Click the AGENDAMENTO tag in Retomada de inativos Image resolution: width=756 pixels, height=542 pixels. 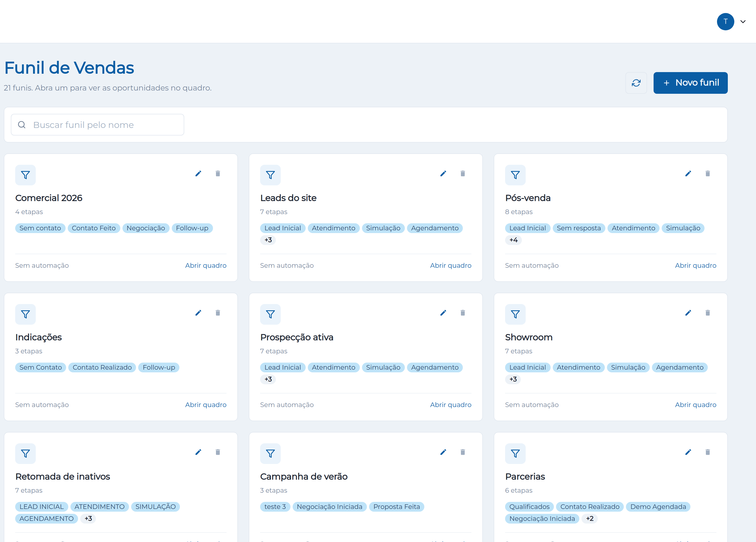[x=46, y=519]
